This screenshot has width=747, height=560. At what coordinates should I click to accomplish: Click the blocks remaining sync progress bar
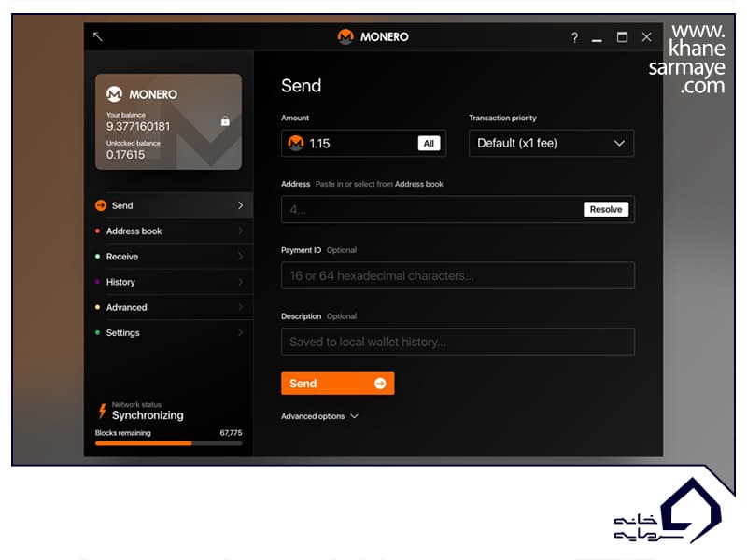coord(168,443)
